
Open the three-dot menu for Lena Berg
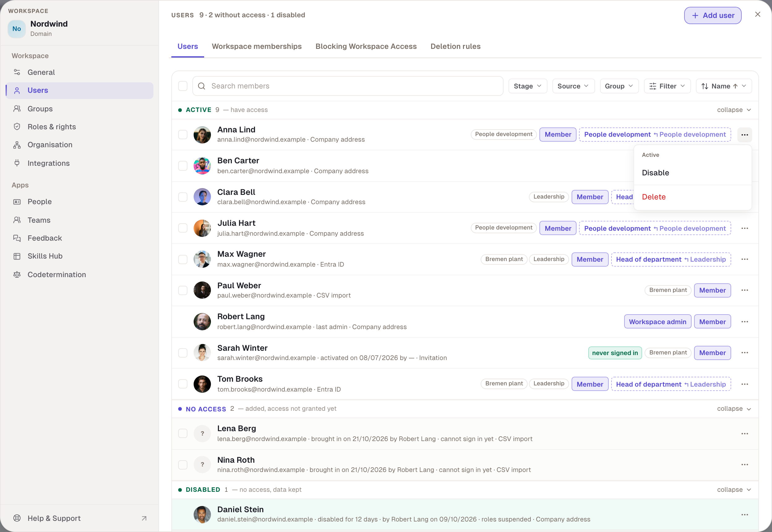[x=745, y=434]
